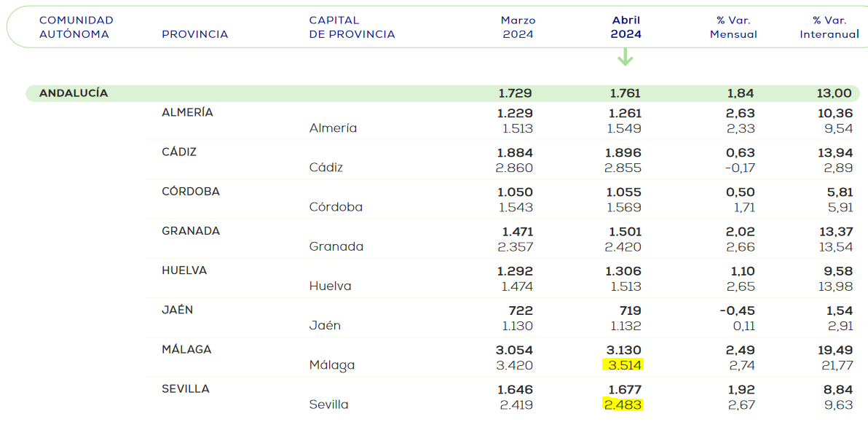
Task: Select the CÓRDOBA province label
Action: point(191,192)
